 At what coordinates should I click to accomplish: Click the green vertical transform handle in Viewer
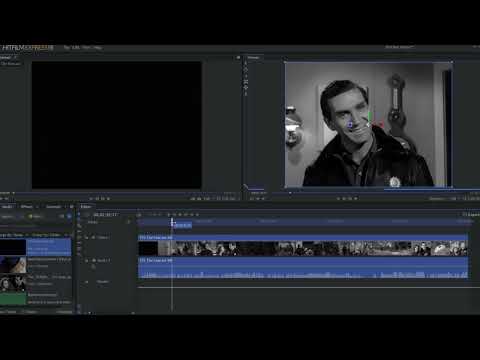(x=369, y=117)
